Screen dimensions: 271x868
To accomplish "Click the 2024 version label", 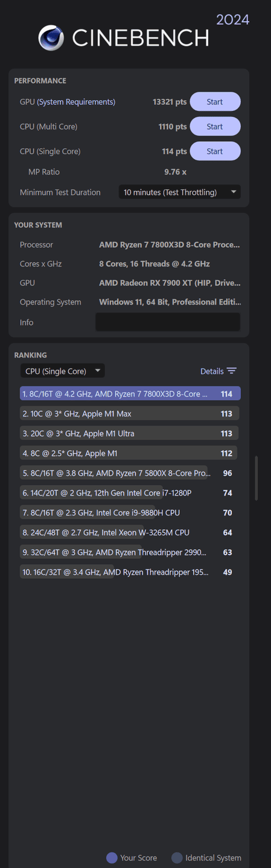I will click(233, 20).
